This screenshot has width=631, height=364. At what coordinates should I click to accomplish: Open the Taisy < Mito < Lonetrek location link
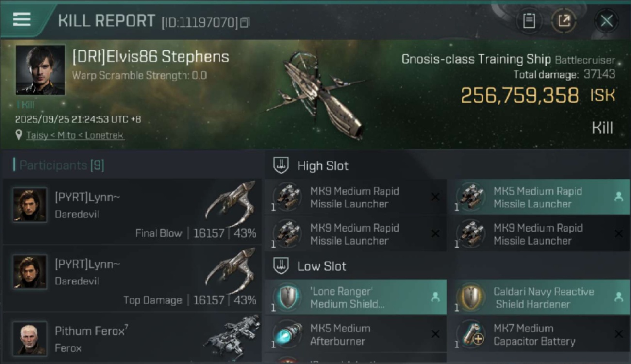click(75, 135)
